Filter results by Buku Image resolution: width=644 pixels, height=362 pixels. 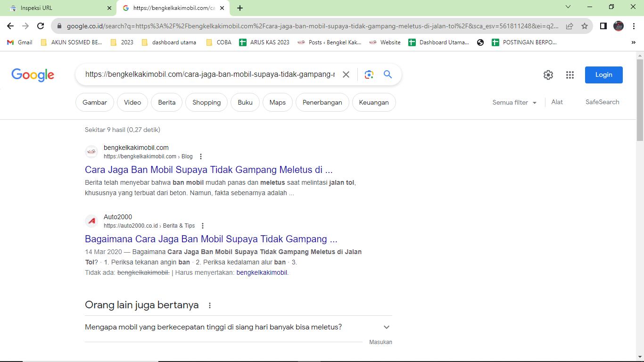(245, 102)
